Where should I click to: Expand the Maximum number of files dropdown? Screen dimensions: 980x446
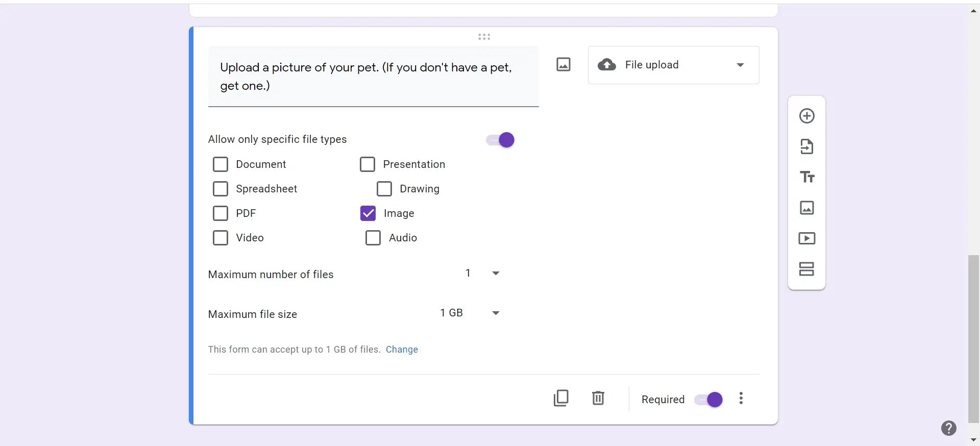(482, 274)
